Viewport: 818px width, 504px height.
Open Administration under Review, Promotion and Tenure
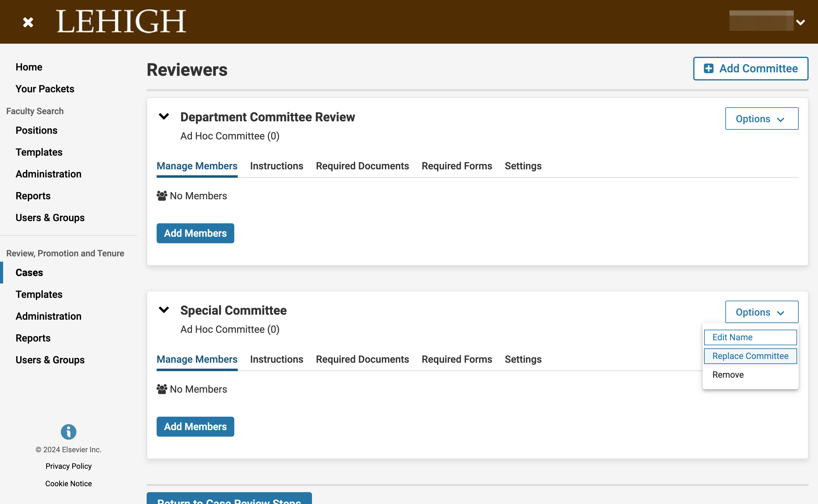(x=48, y=316)
